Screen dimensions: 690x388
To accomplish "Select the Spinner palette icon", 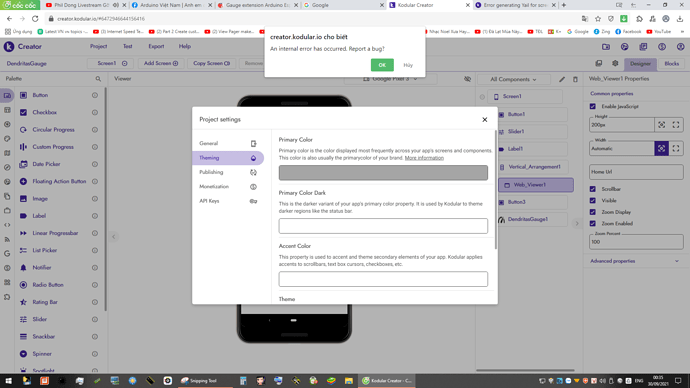I will 23,354.
